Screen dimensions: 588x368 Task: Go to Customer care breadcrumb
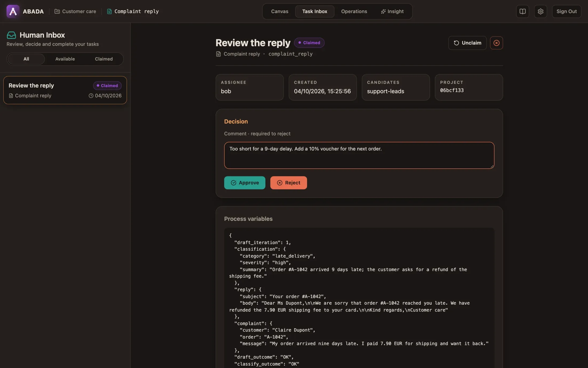tap(75, 11)
